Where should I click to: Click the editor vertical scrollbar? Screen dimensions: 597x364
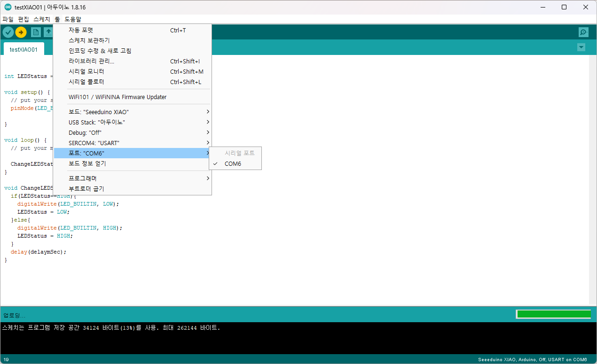pyautogui.click(x=593, y=179)
